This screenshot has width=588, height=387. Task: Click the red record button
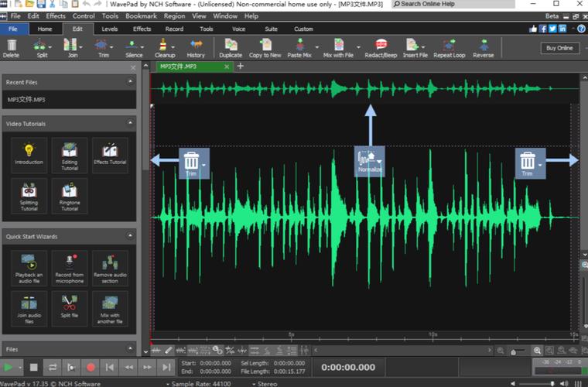[91, 367]
